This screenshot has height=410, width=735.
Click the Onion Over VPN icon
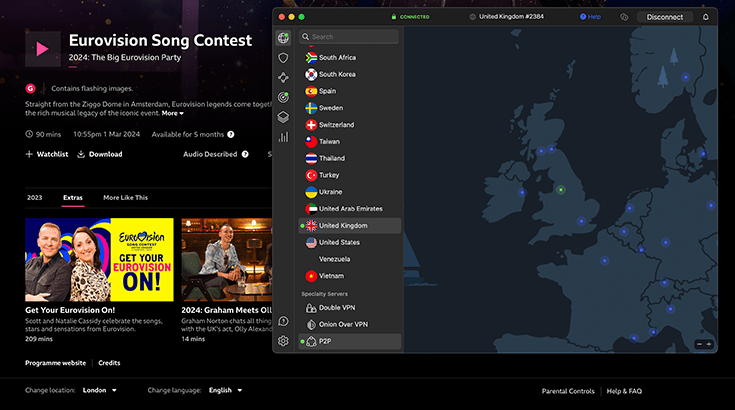(311, 324)
